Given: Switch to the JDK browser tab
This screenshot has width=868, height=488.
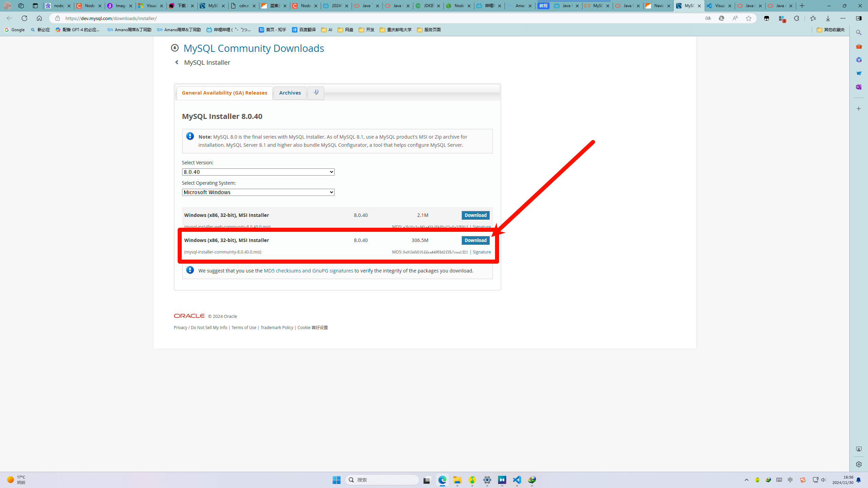Looking at the screenshot, I should 428,6.
